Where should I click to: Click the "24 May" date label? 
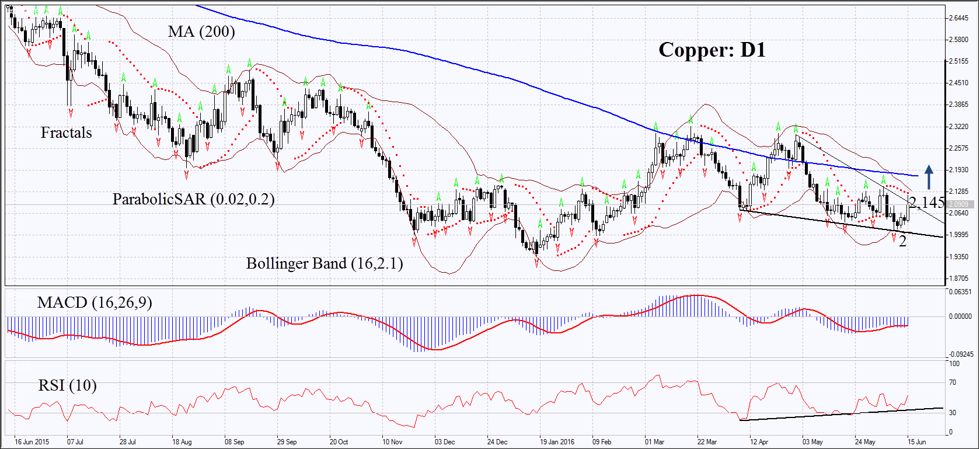coord(865,442)
